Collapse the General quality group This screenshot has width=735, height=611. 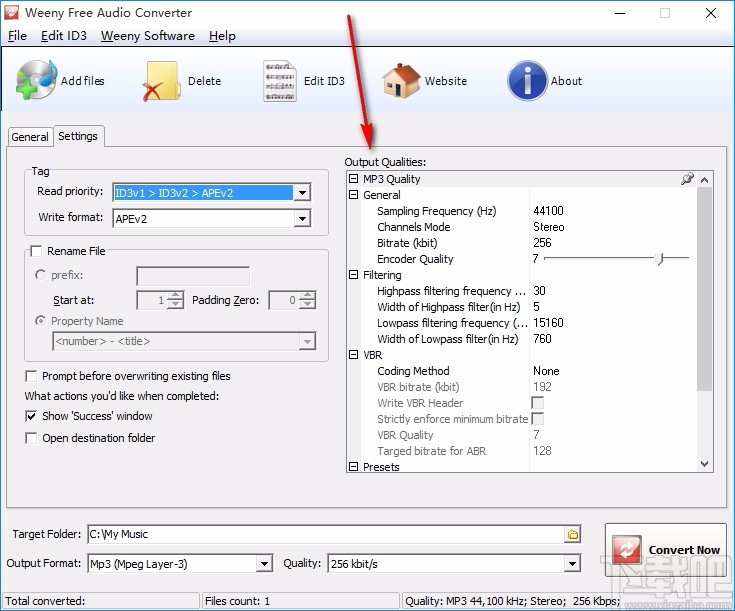click(353, 195)
